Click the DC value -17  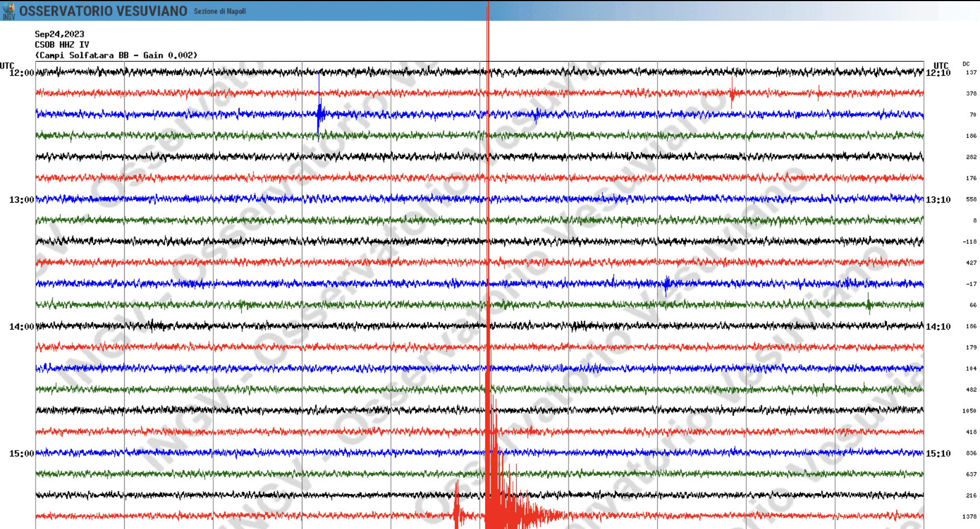click(971, 284)
